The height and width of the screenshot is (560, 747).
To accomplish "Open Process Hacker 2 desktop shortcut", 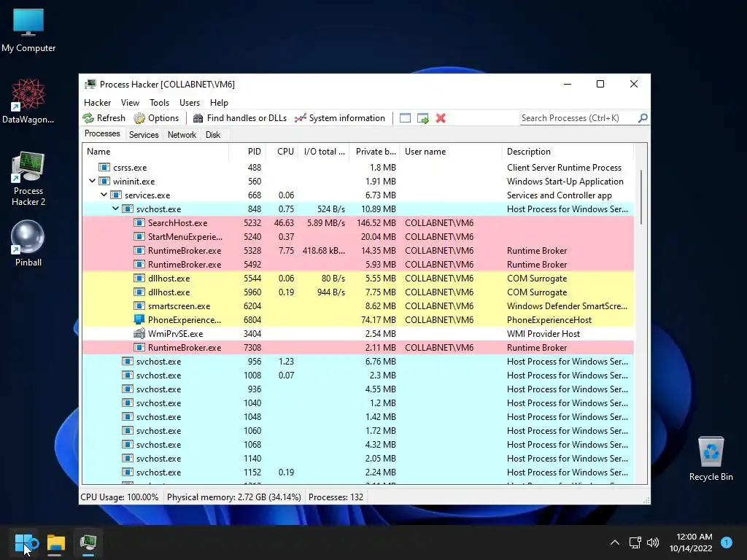I will [28, 179].
